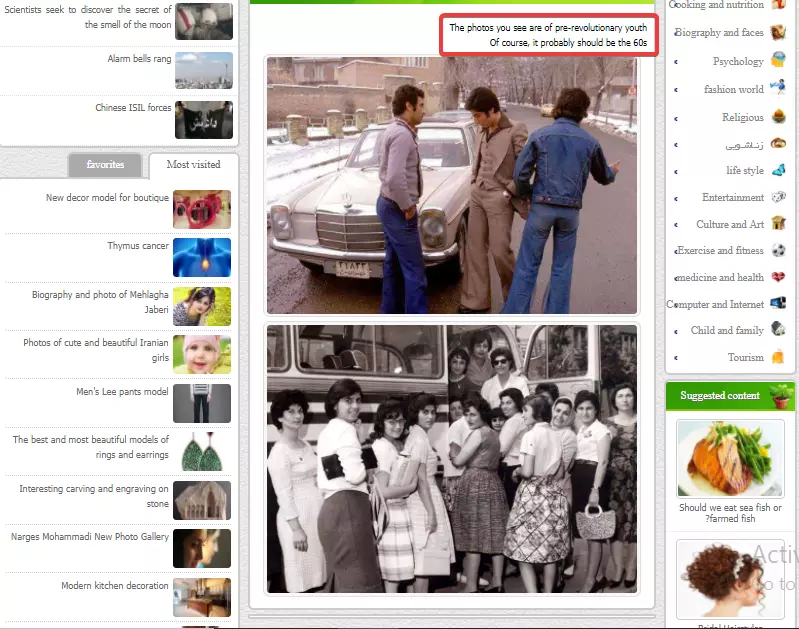799x629 pixels.
Task: Open 'Photos of cute and beautiful Iranian girls'
Action: [96, 350]
